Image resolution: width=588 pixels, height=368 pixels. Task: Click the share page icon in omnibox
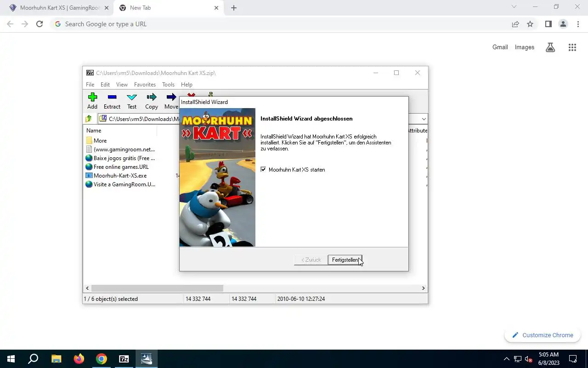(515, 24)
